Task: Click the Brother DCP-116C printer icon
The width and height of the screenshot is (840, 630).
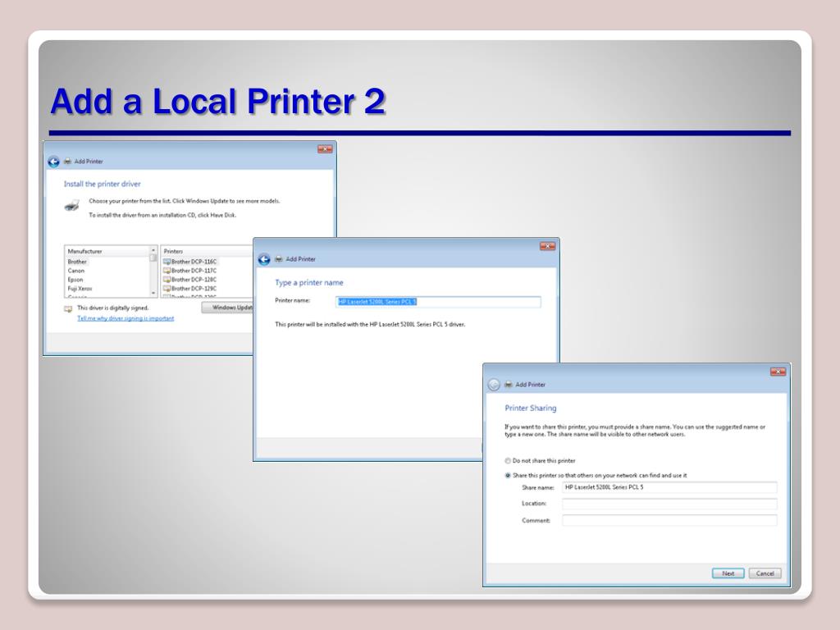Action: pyautogui.click(x=167, y=262)
